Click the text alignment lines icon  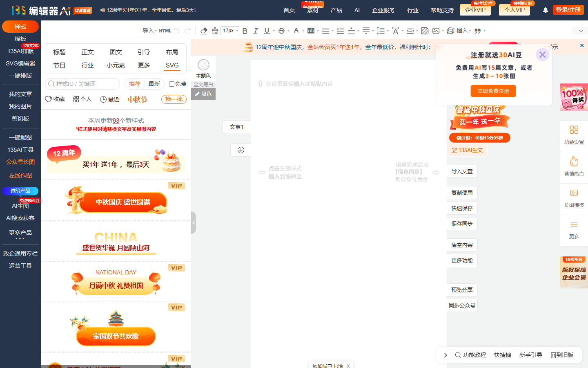click(x=325, y=31)
